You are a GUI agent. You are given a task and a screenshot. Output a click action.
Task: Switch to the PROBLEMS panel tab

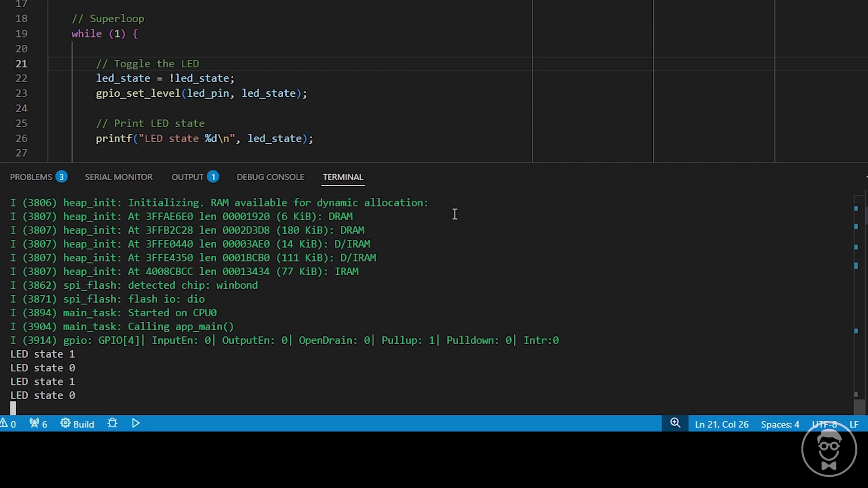click(x=31, y=177)
